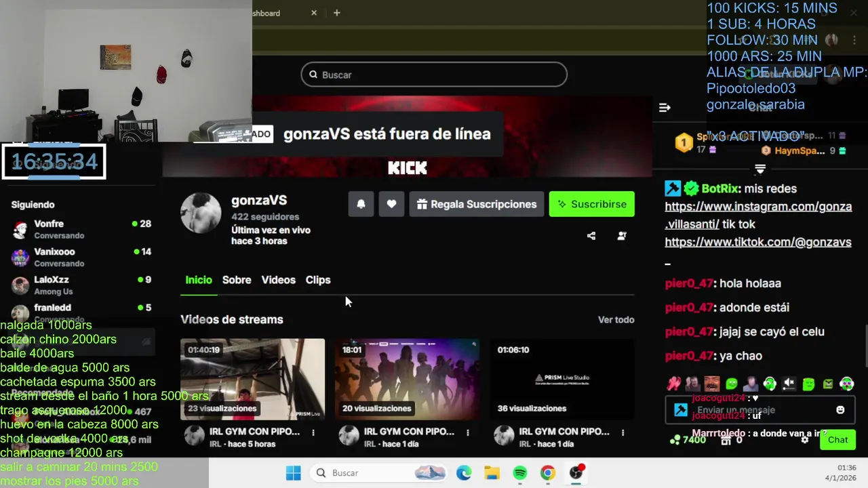Open the TikTok link in BotRix message
The width and height of the screenshot is (868, 488).
[x=758, y=242]
